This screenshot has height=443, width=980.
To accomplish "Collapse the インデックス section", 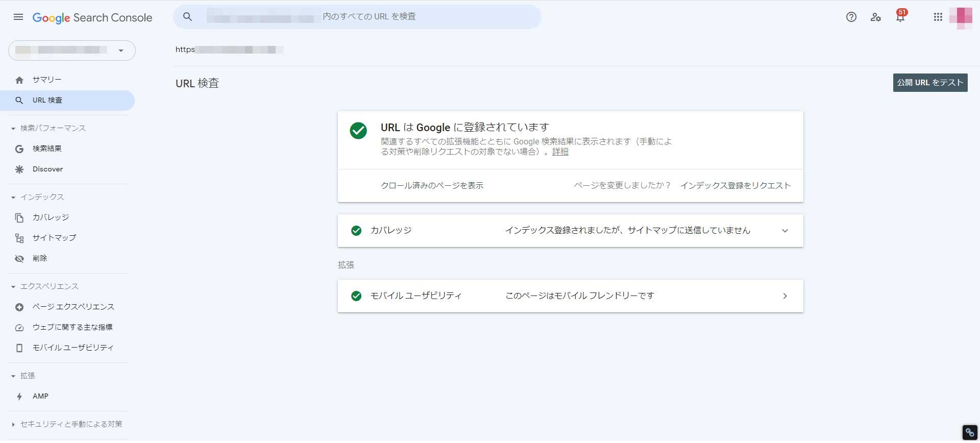I will click(13, 198).
